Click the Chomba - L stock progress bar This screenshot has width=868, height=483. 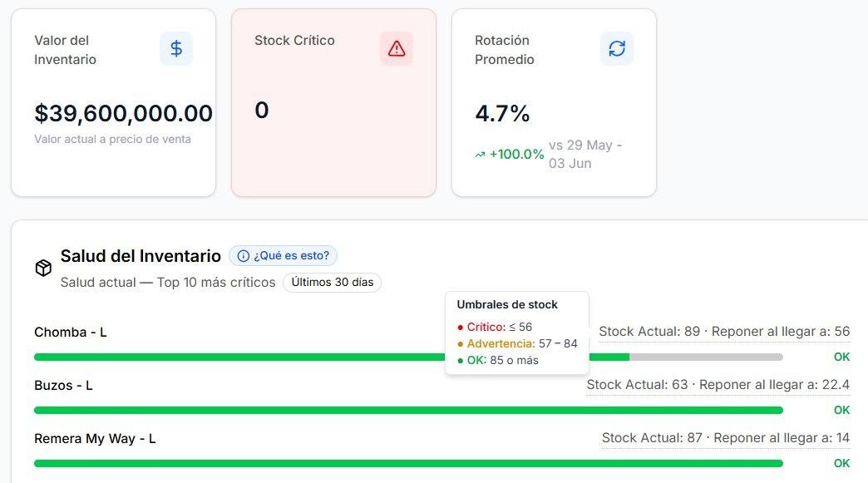click(408, 357)
